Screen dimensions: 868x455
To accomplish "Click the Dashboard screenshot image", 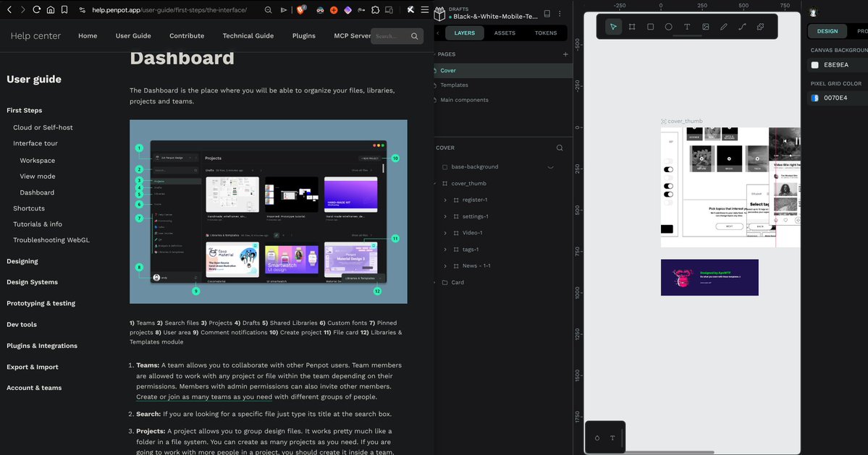I will click(x=269, y=212).
